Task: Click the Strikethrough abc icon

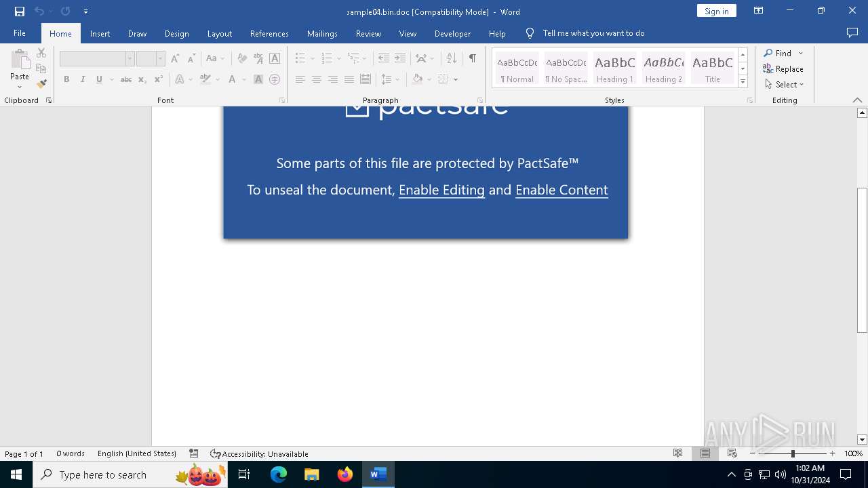Action: click(x=125, y=79)
